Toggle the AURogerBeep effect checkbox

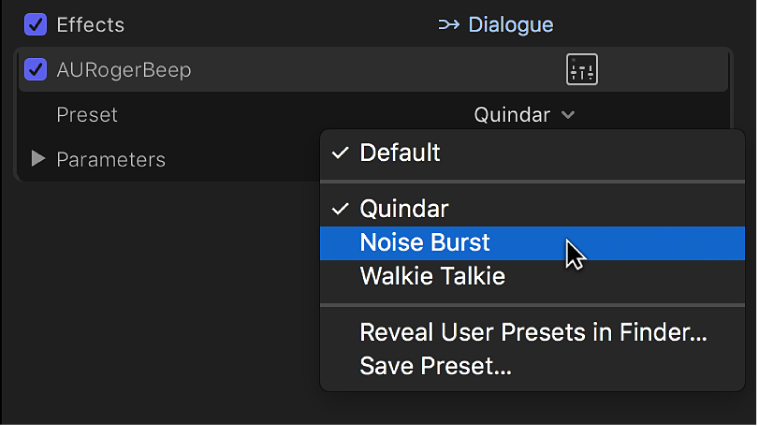pyautogui.click(x=36, y=70)
